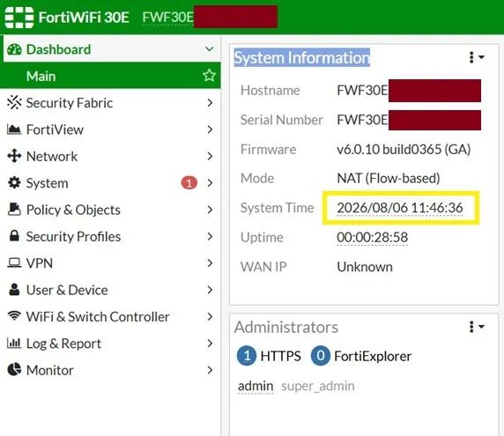504x436 pixels.
Task: Click the User & Device person icon
Action: 14,289
